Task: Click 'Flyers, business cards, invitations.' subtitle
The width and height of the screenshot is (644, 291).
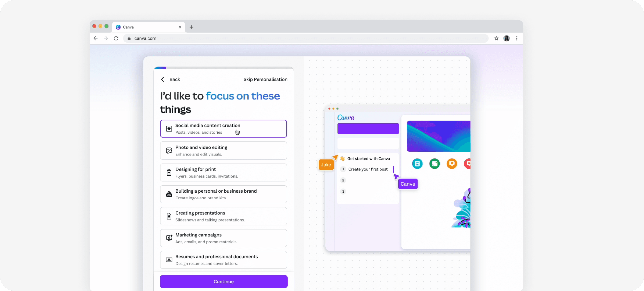Action: pyautogui.click(x=207, y=176)
